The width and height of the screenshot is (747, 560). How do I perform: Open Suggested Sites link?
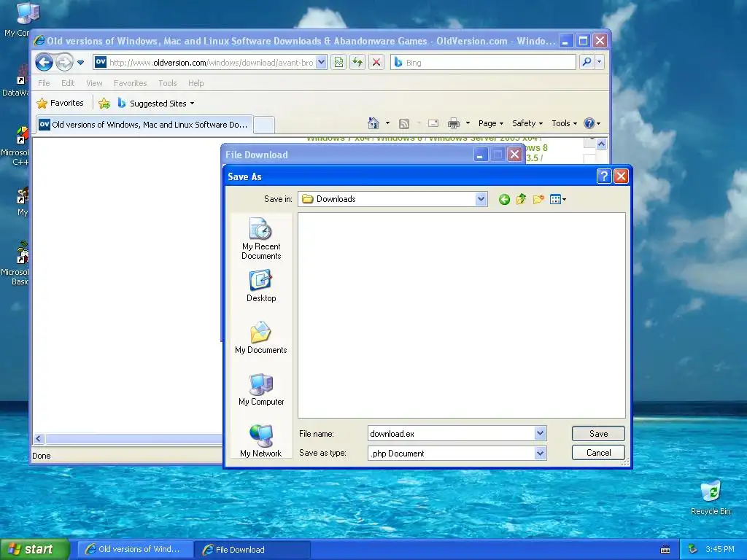tap(156, 104)
